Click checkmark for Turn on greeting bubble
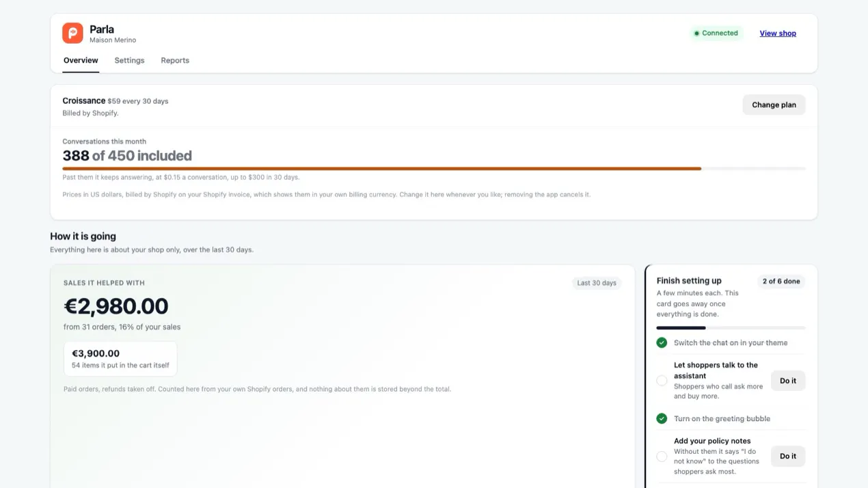 (662, 418)
